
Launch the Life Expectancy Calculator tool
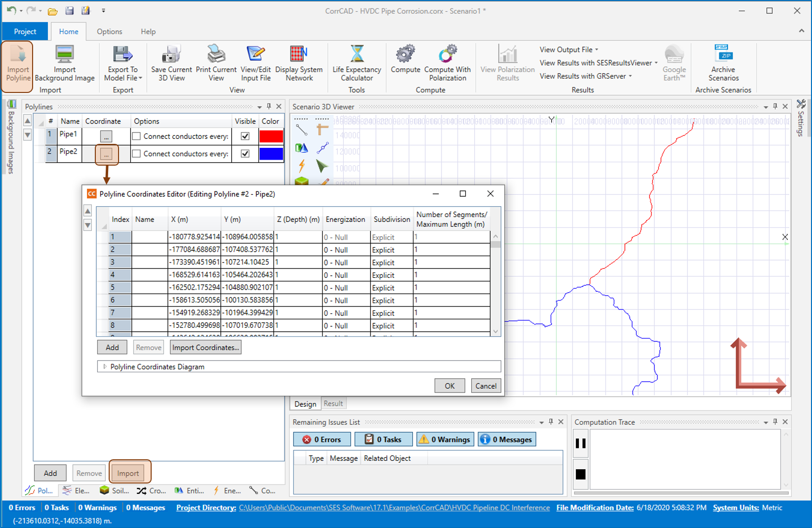pos(357,63)
